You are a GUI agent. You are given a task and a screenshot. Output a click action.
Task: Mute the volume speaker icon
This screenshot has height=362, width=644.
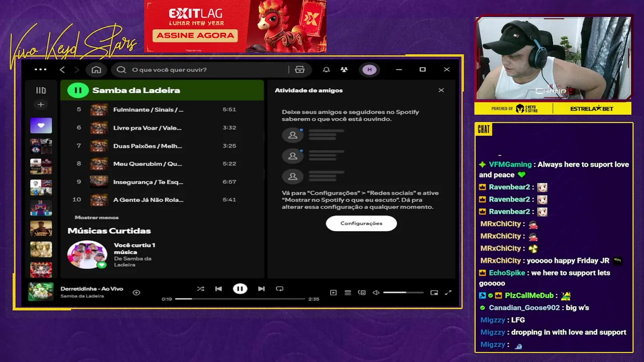pos(375,293)
